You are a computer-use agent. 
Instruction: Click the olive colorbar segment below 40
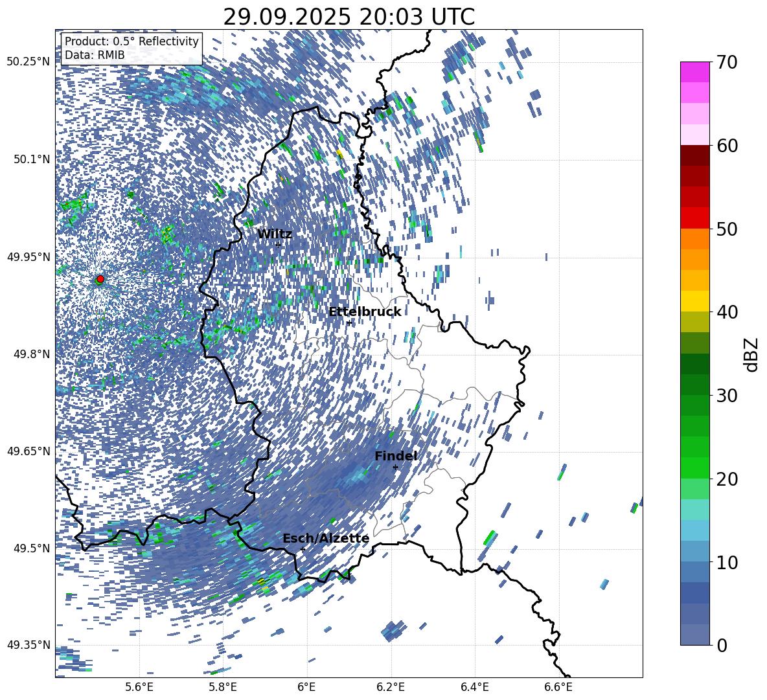click(x=694, y=322)
